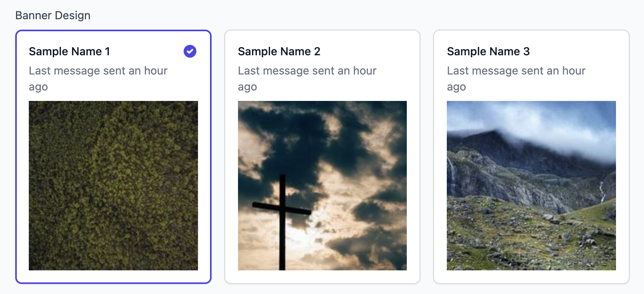Choose the middle banner design option
This screenshot has width=644, height=294.
tap(322, 156)
